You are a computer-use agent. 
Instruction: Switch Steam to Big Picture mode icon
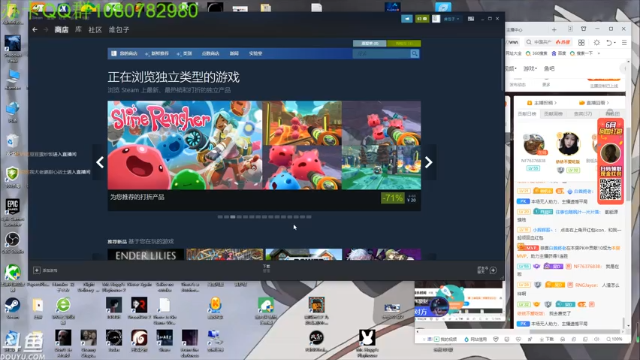click(x=471, y=19)
